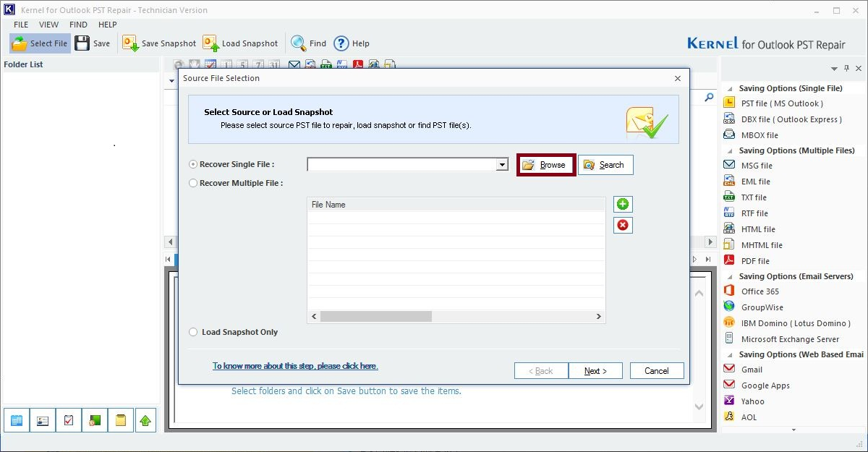Select Recover Multiple File radio button
Image resolution: width=868 pixels, height=452 pixels.
point(193,184)
